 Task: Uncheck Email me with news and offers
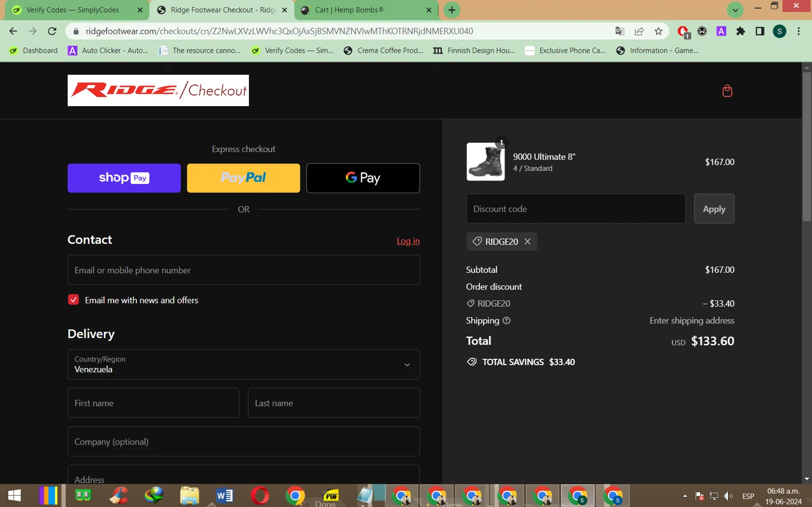pos(74,300)
